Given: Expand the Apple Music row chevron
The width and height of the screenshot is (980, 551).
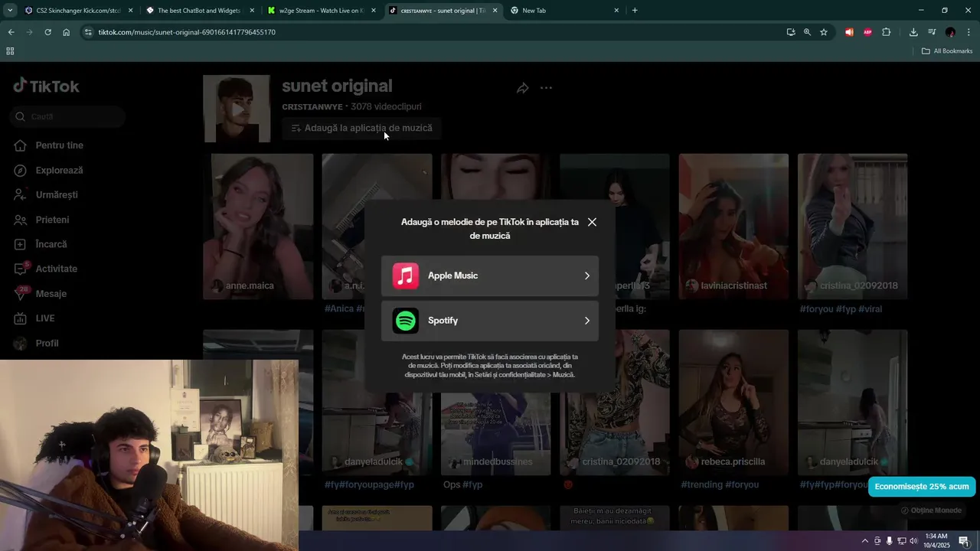Looking at the screenshot, I should click(587, 275).
